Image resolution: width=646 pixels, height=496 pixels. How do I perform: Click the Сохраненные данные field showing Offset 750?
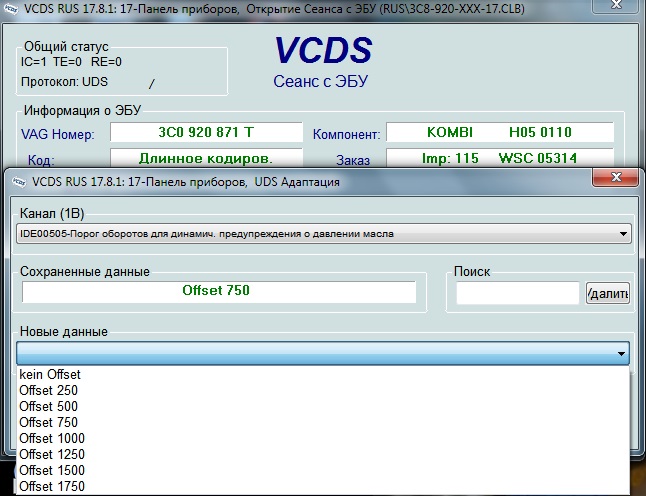click(218, 291)
